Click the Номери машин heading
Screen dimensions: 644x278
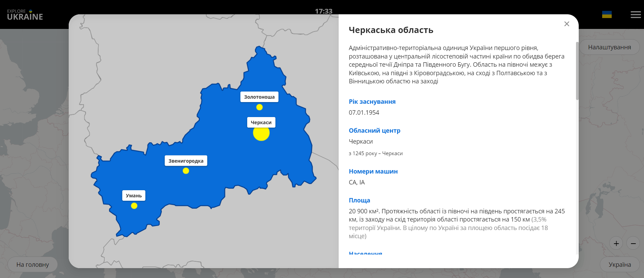373,171
